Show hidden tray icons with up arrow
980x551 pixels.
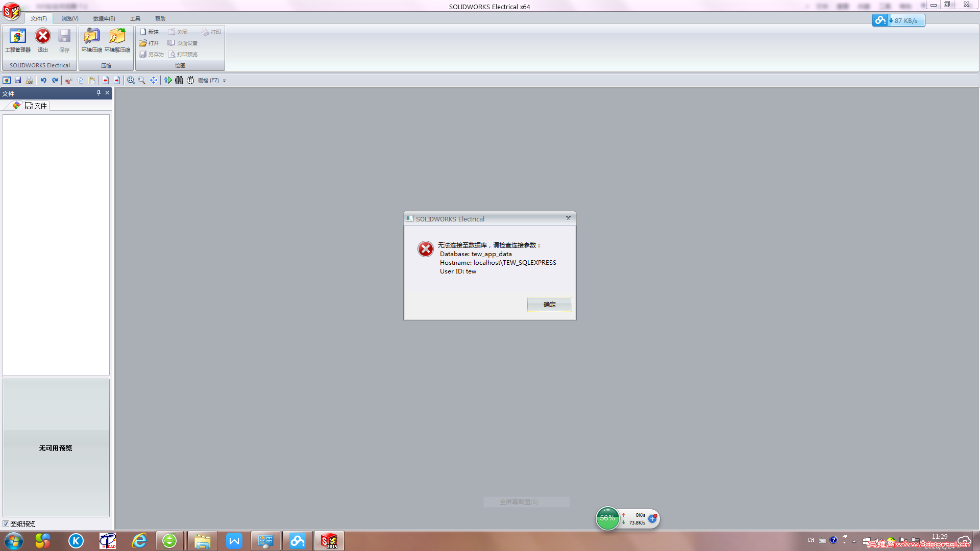tap(854, 541)
